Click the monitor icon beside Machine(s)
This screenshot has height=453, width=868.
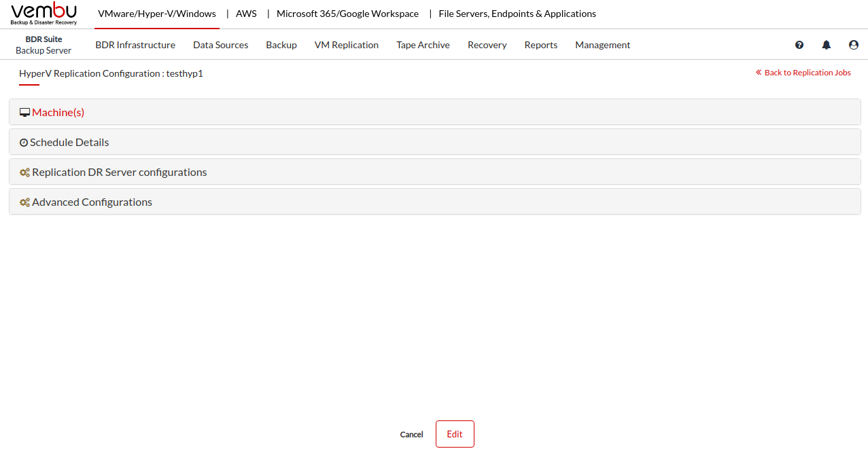point(24,113)
